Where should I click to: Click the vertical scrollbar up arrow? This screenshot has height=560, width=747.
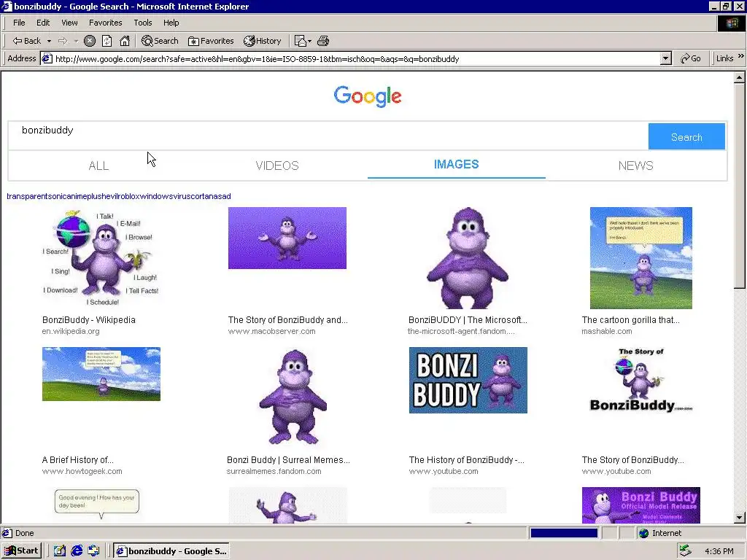click(x=740, y=77)
